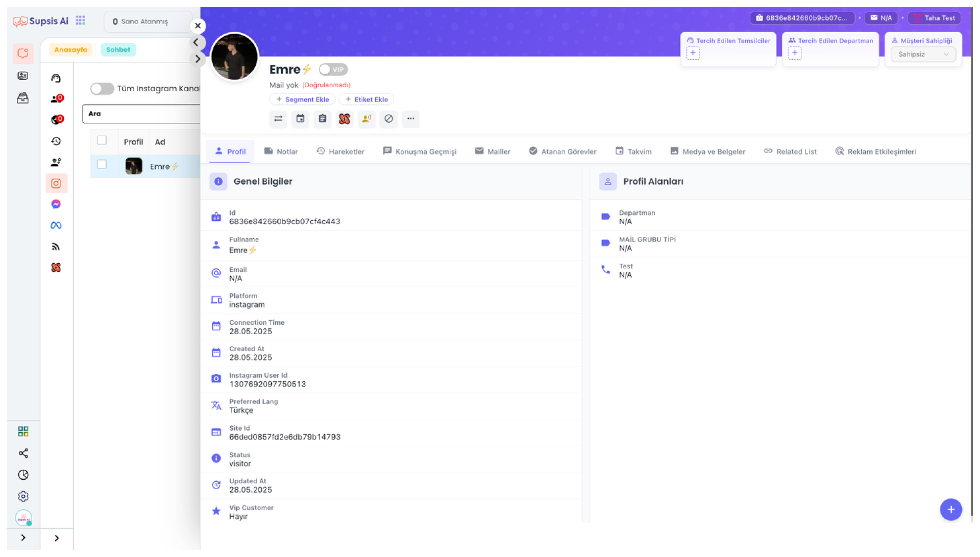Open the Medya ve Belgeler tab
Screen dimensions: 980x557
pos(708,151)
